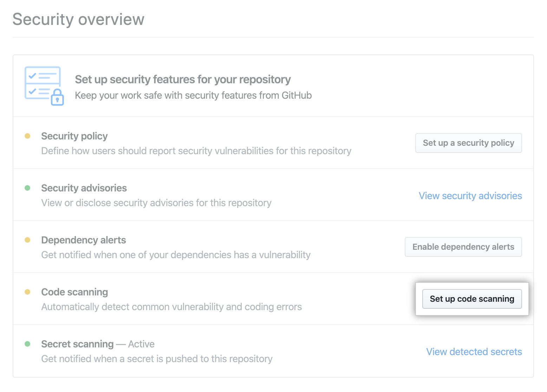Screen dimensions: 547x392
Task: Click the yellow status dot beside Code scanning
Action: pos(28,291)
